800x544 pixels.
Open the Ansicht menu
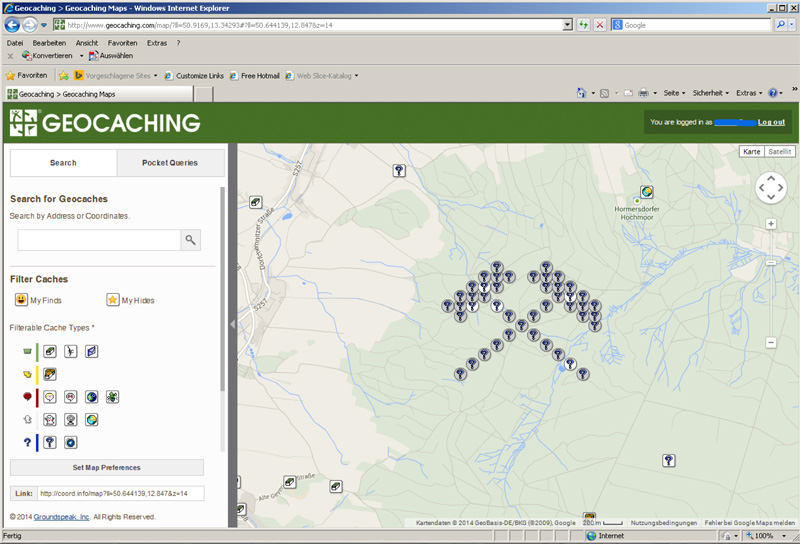87,43
